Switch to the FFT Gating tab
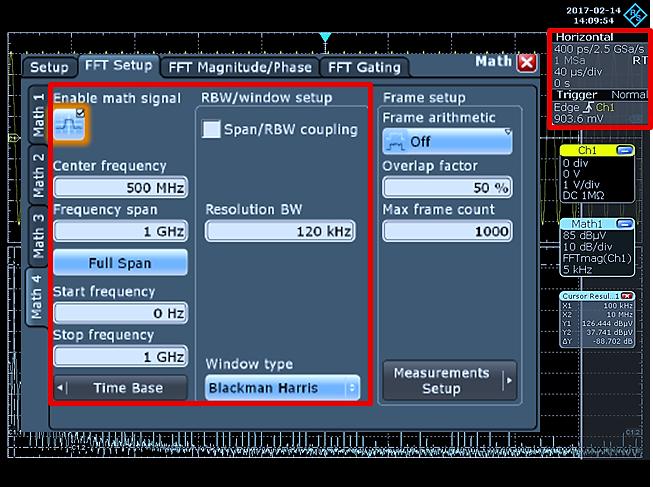 point(364,67)
